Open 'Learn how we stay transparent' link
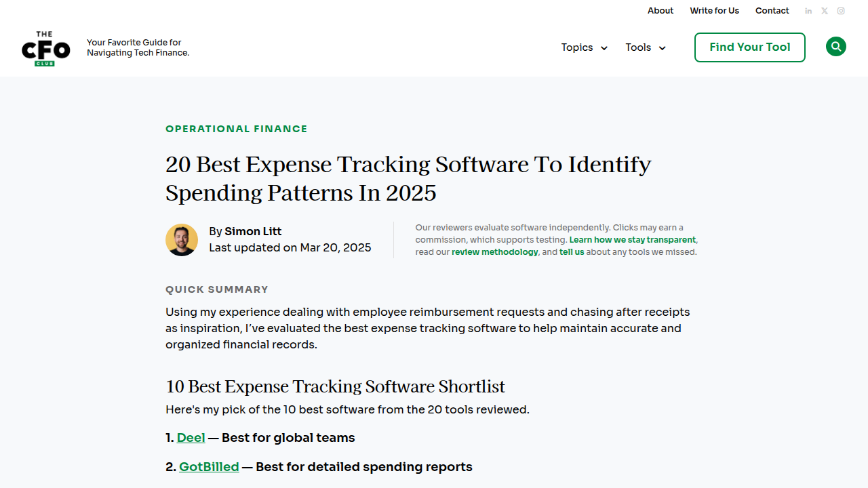The width and height of the screenshot is (868, 488). point(633,240)
